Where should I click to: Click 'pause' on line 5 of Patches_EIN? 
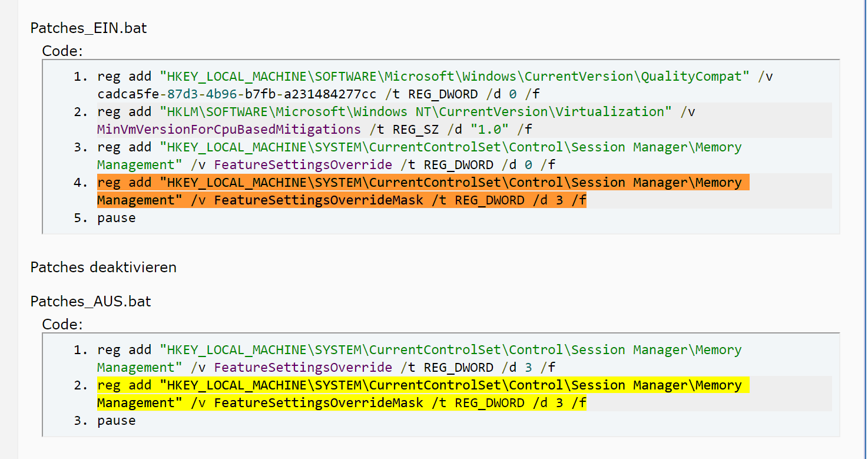[117, 218]
